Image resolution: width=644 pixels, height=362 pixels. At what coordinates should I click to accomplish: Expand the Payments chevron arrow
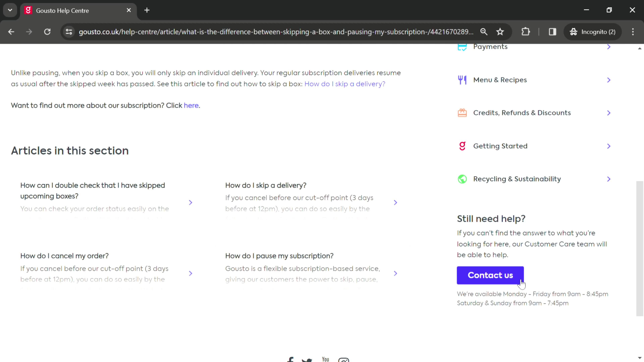[609, 47]
